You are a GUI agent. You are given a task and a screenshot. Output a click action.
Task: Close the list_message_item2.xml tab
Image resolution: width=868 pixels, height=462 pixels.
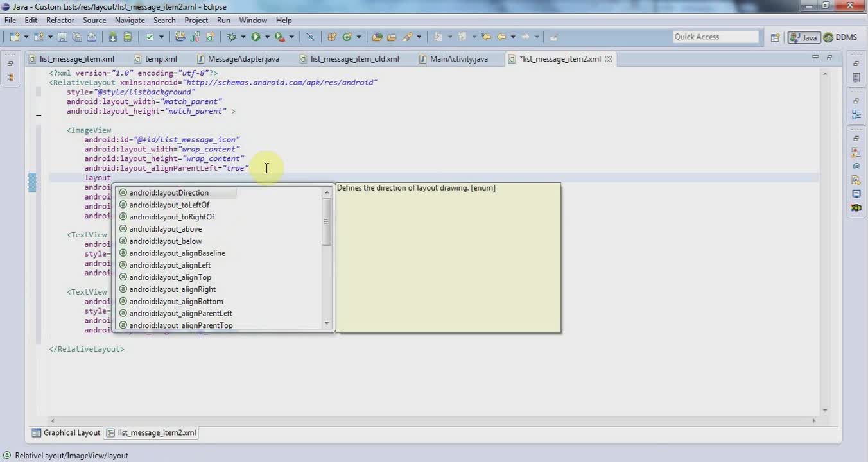[x=609, y=59]
